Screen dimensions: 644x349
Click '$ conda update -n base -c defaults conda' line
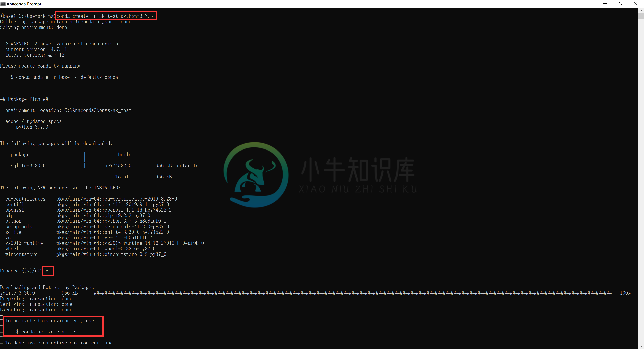(x=64, y=77)
